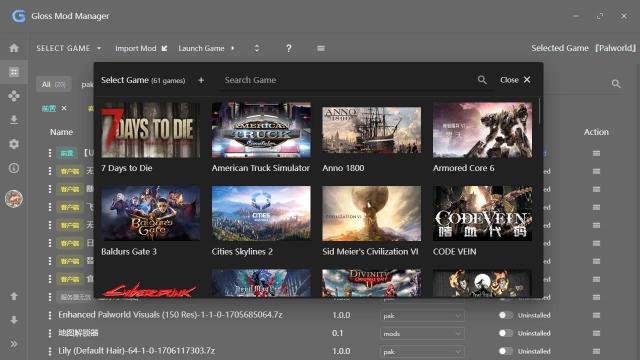Click the game list scrollbar
The height and width of the screenshot is (360, 640).
(540, 111)
